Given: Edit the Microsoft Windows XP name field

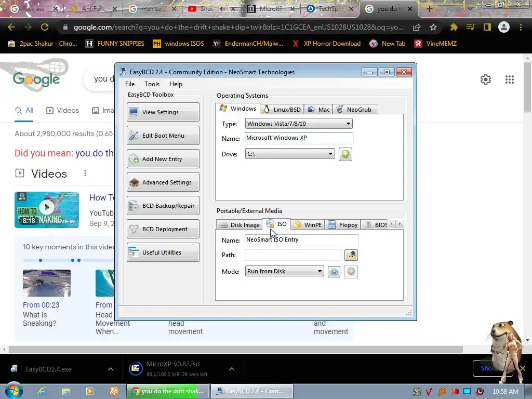Looking at the screenshot, I should coord(299,138).
